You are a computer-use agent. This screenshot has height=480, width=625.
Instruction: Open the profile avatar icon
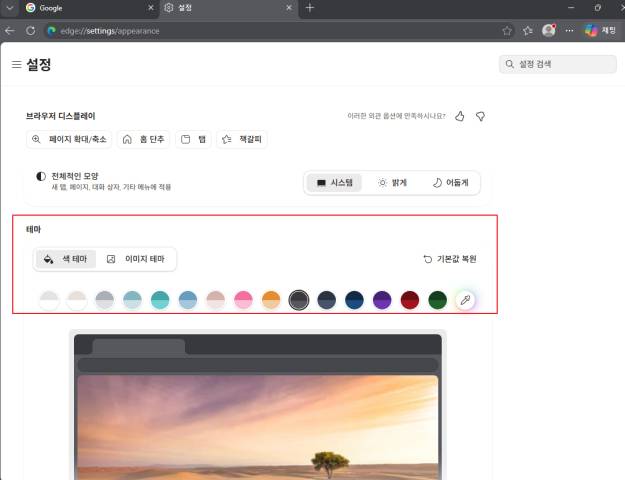[x=549, y=31]
